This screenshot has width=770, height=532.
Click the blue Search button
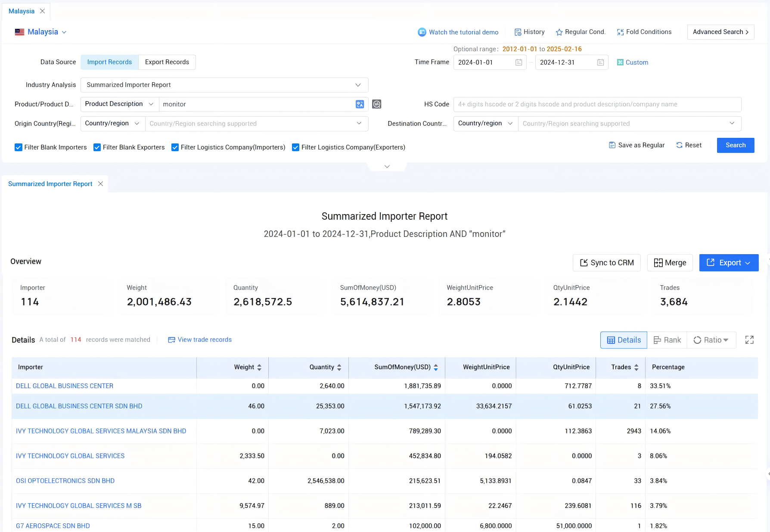click(x=735, y=145)
